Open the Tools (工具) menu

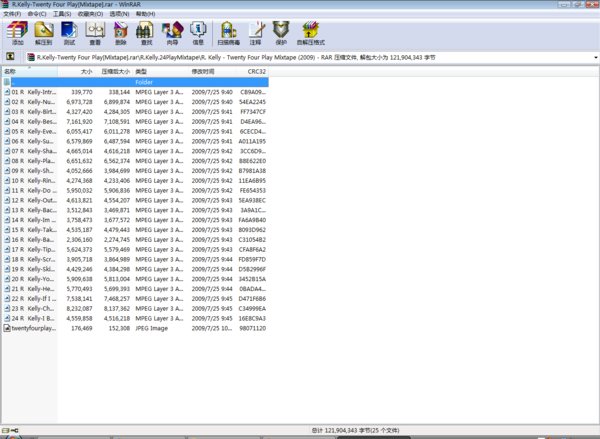click(62, 14)
